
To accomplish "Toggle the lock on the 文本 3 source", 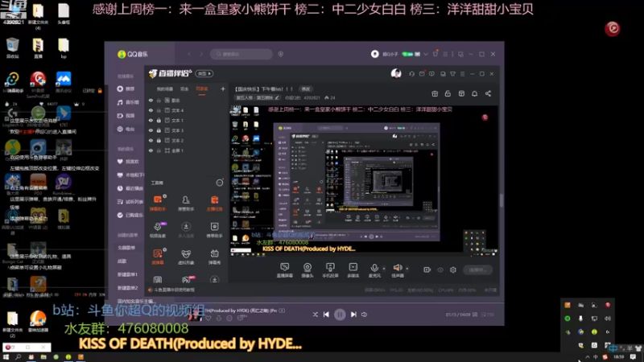I will tap(159, 130).
